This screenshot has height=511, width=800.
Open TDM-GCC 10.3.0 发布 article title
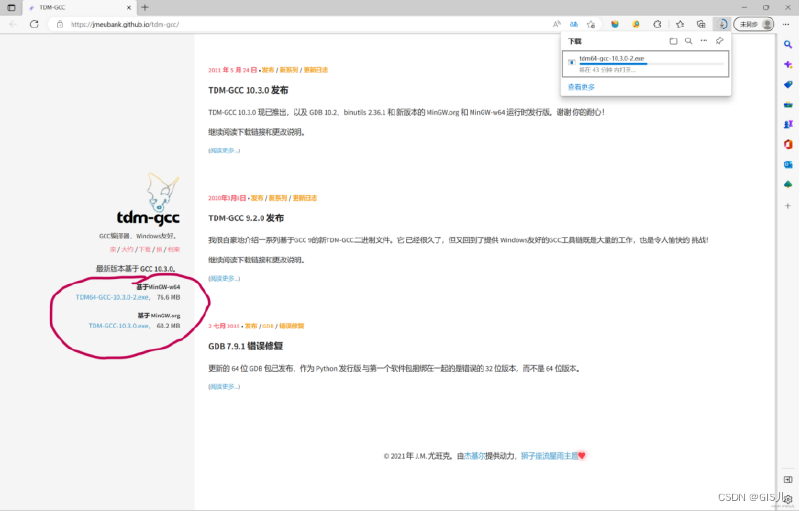coord(248,90)
